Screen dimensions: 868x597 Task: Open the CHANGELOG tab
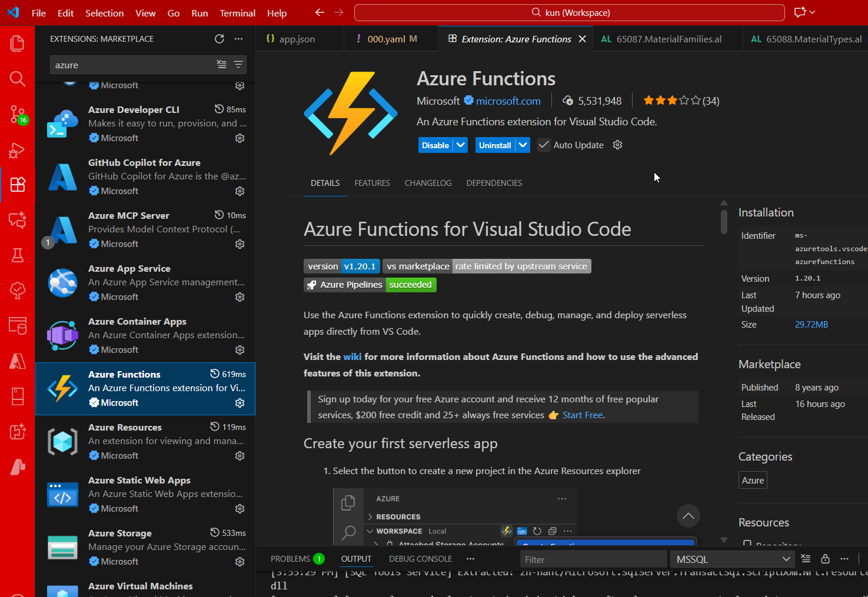[428, 183]
